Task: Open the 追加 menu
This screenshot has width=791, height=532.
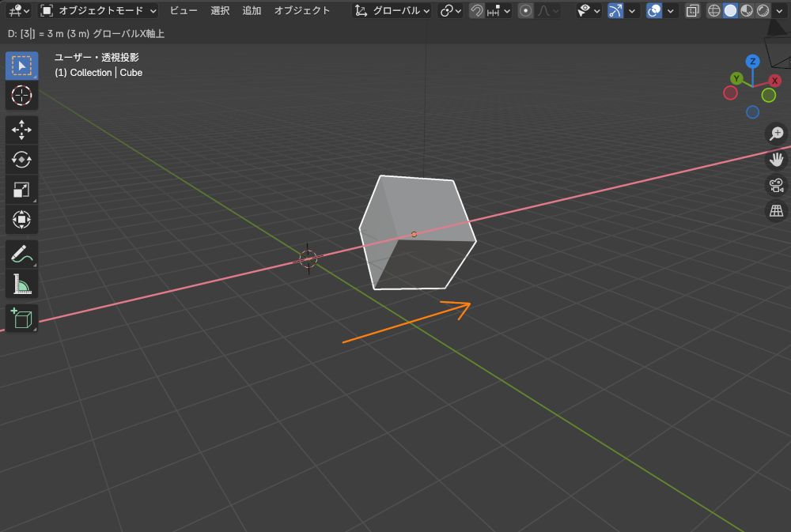Action: (252, 11)
